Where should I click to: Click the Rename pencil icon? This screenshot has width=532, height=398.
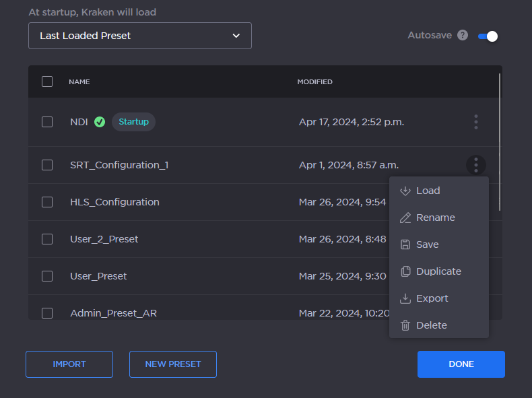405,218
